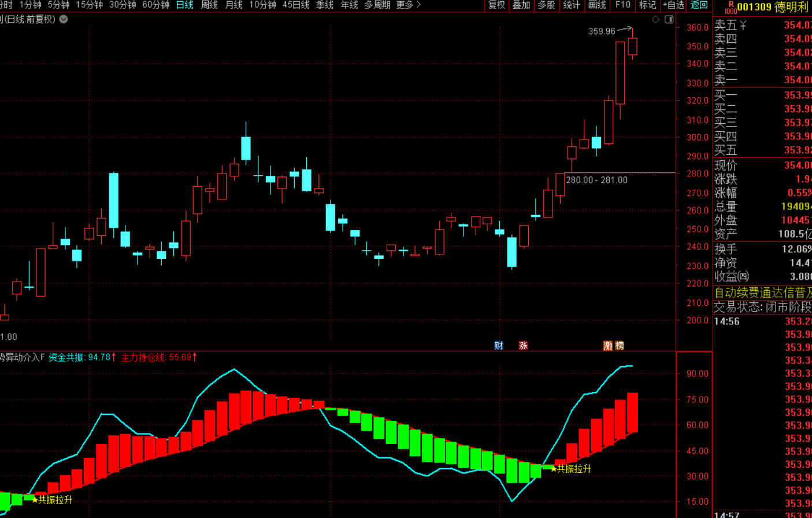The width and height of the screenshot is (812, 518).
Task: Click the 财 financial event marker
Action: click(499, 346)
